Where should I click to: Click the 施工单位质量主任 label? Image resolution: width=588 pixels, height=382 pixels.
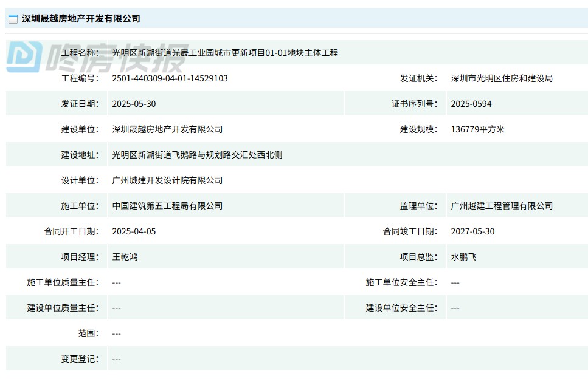[63, 282]
